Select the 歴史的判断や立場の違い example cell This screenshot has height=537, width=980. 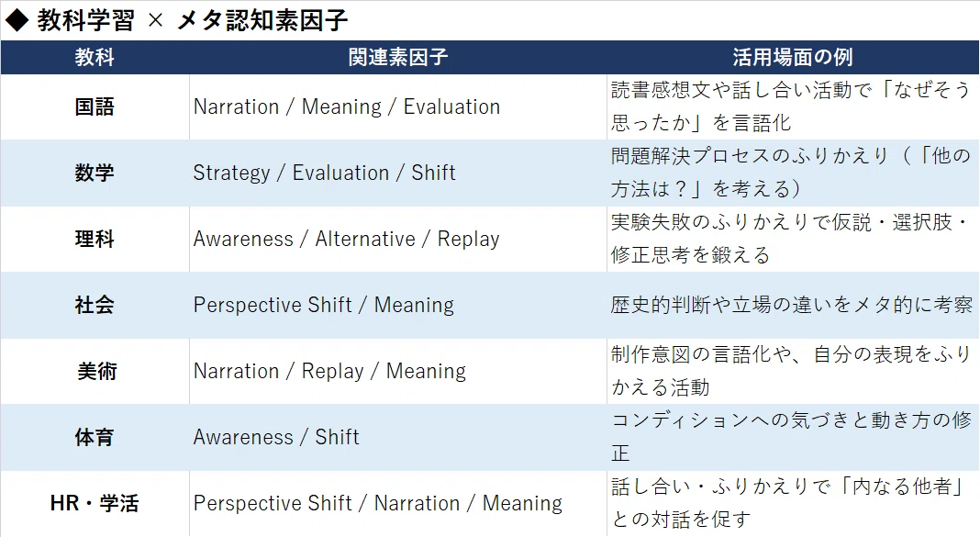coord(793,305)
